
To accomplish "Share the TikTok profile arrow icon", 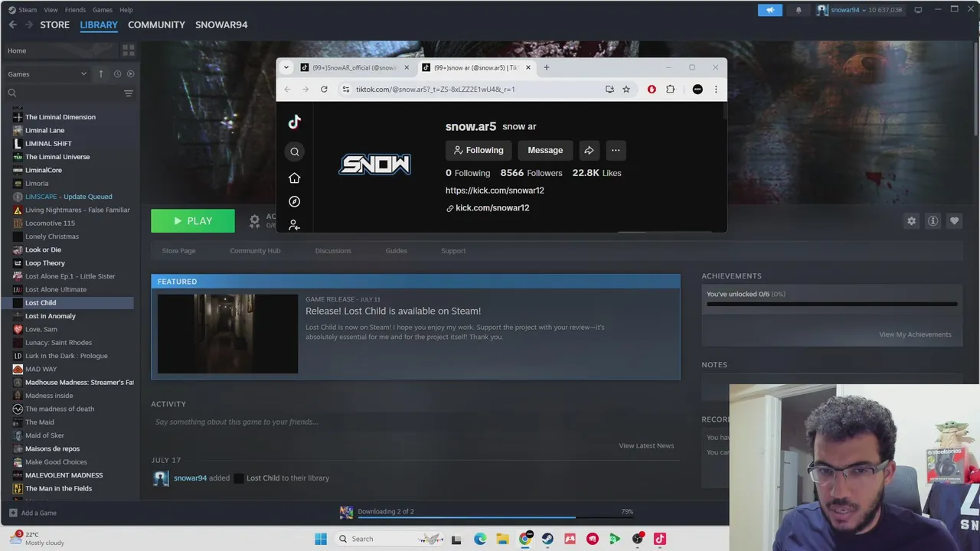I will click(589, 150).
